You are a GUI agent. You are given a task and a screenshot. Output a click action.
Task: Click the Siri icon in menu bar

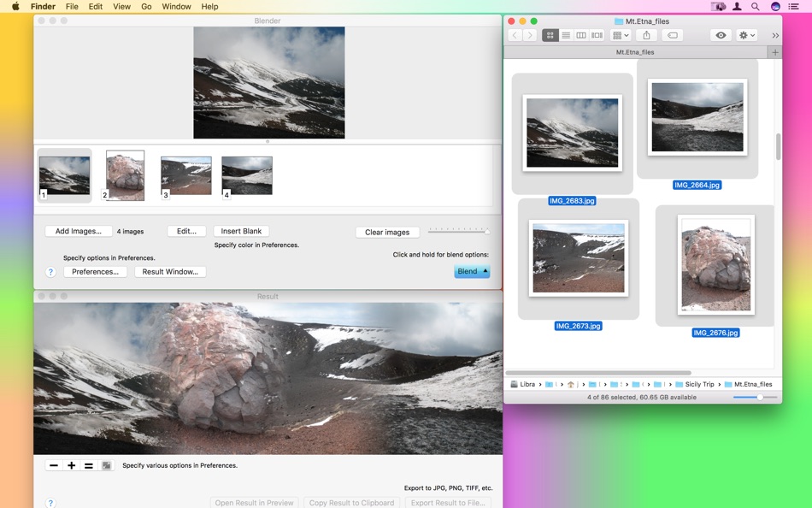[775, 7]
